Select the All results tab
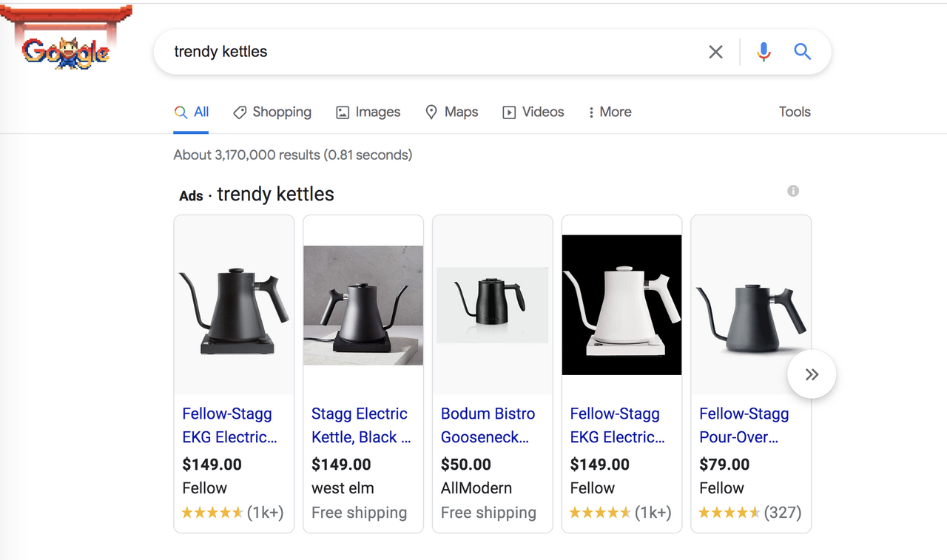The height and width of the screenshot is (560, 947). (x=192, y=112)
